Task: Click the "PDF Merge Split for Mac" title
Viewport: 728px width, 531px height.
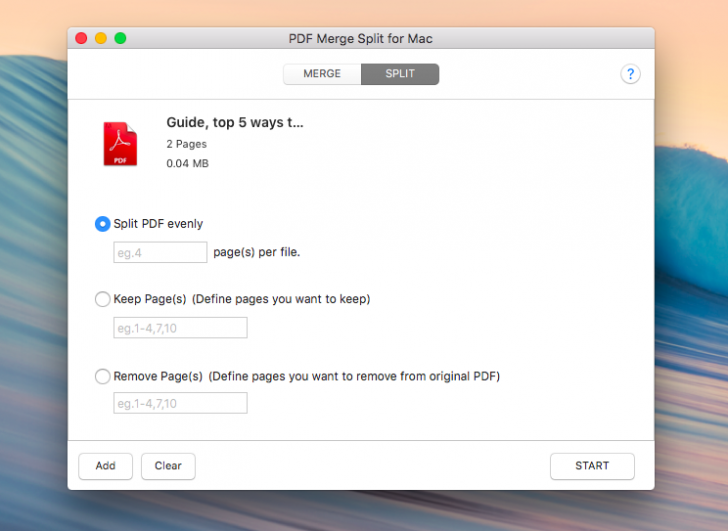Action: 360,39
